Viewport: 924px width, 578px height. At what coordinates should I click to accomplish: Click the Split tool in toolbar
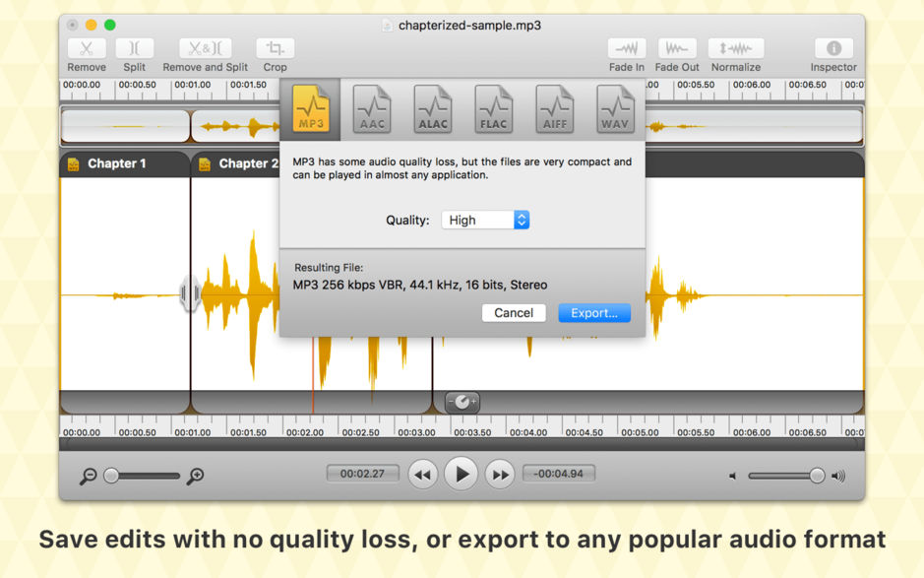(x=135, y=48)
